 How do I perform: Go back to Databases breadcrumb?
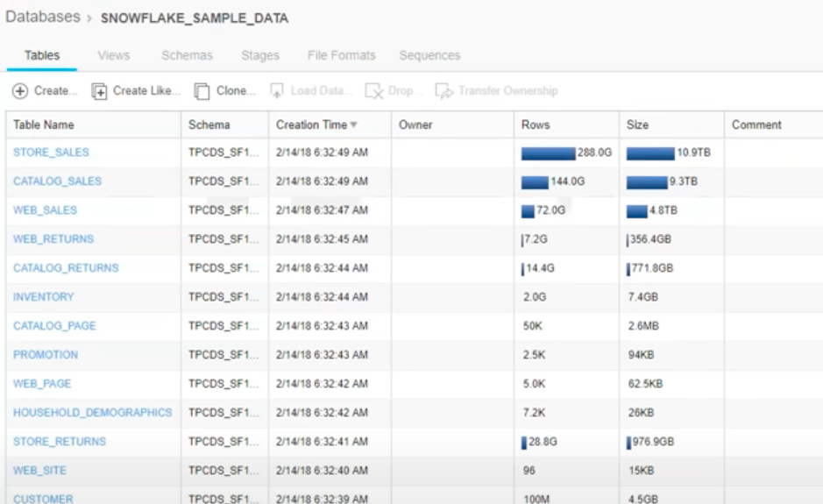click(x=43, y=17)
